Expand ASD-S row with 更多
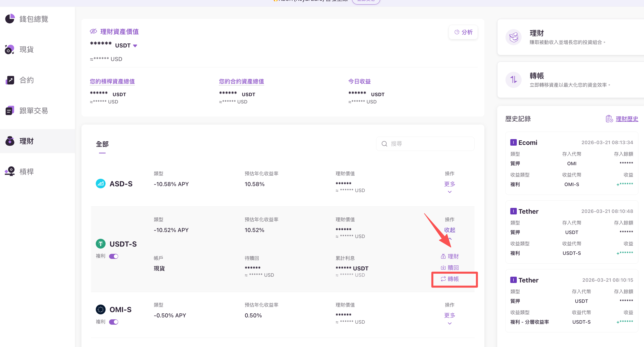This screenshot has width=644, height=347. pos(449,184)
